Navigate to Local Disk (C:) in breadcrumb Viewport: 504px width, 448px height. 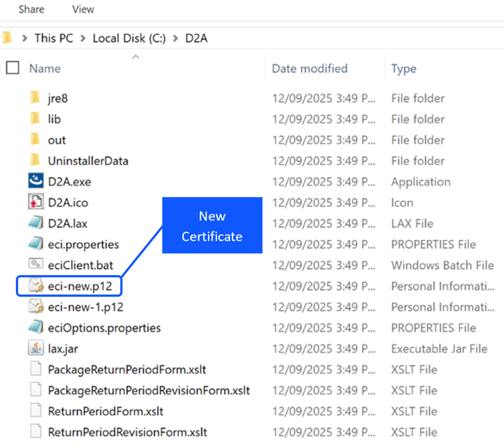[129, 39]
